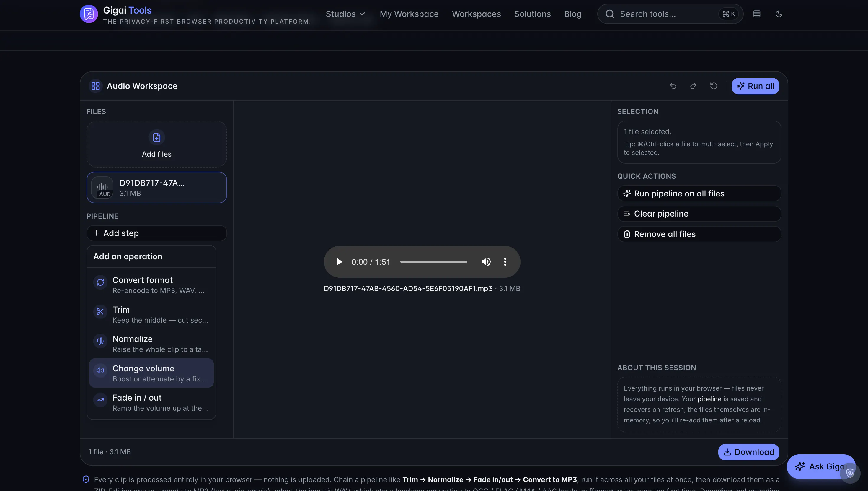Click the Audio Workspace grid icon
868x491 pixels.
pyautogui.click(x=96, y=86)
